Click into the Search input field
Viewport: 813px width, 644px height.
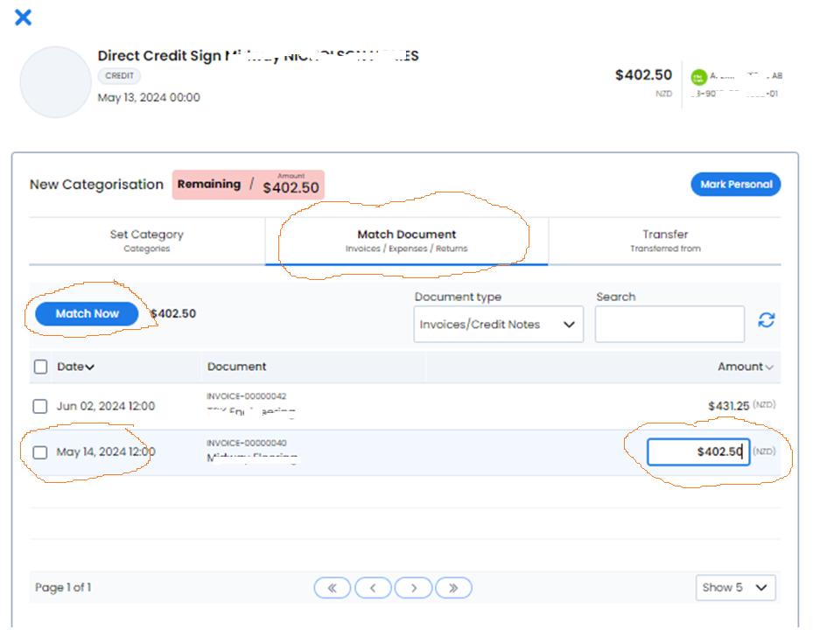(669, 324)
